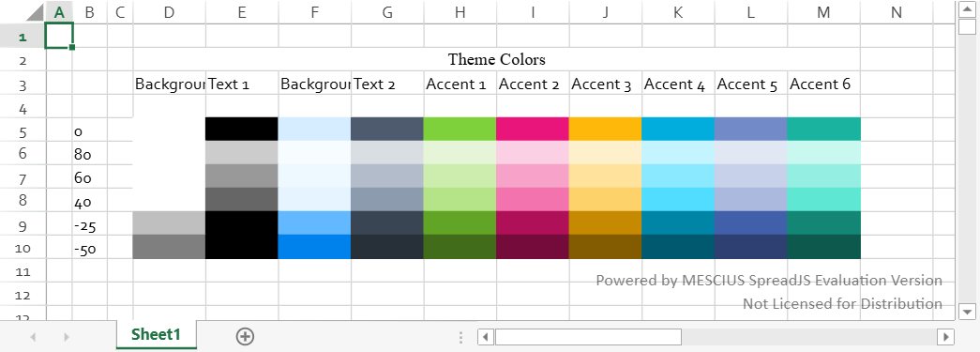Click previous sheet navigation arrow
Image resolution: width=980 pixels, height=352 pixels.
click(x=33, y=337)
